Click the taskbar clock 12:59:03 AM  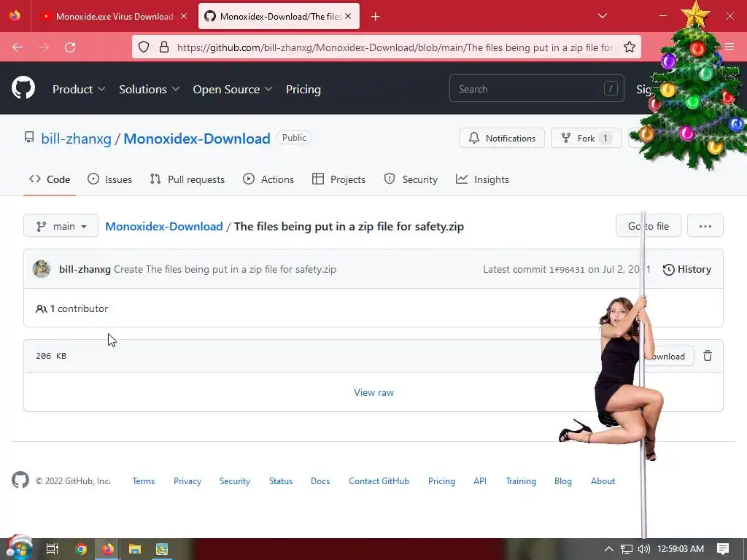pos(681,549)
